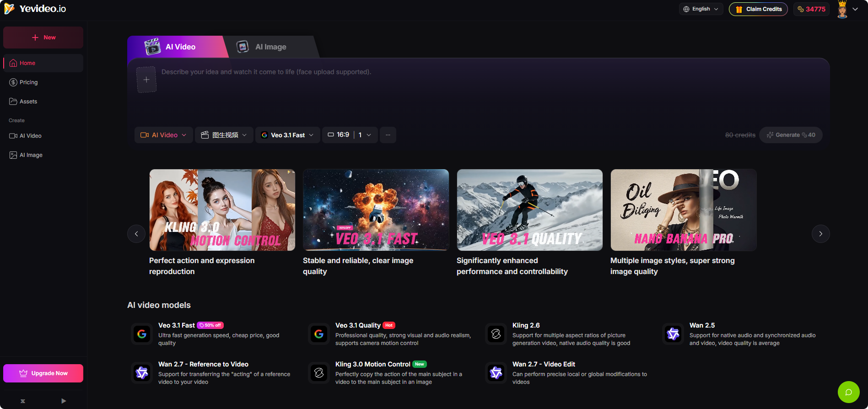Go to Home in the sidebar

tap(43, 63)
